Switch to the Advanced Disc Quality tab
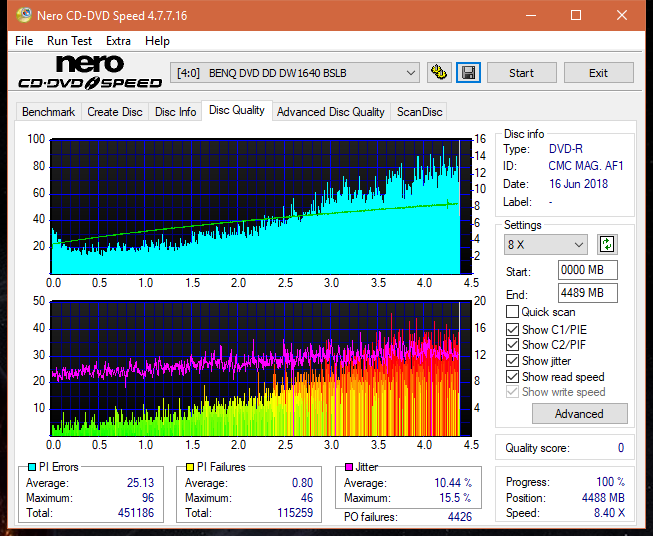The image size is (653, 536). coord(331,112)
